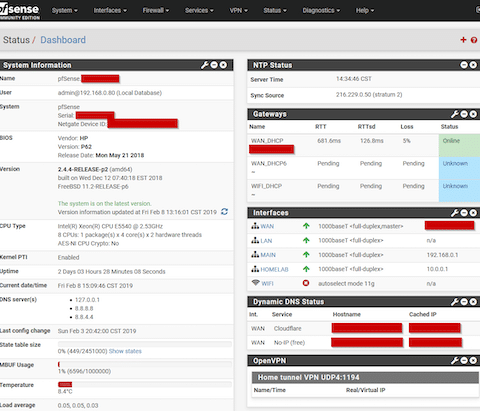Open the WAN interface link
480x411 pixels.
pyautogui.click(x=267, y=226)
